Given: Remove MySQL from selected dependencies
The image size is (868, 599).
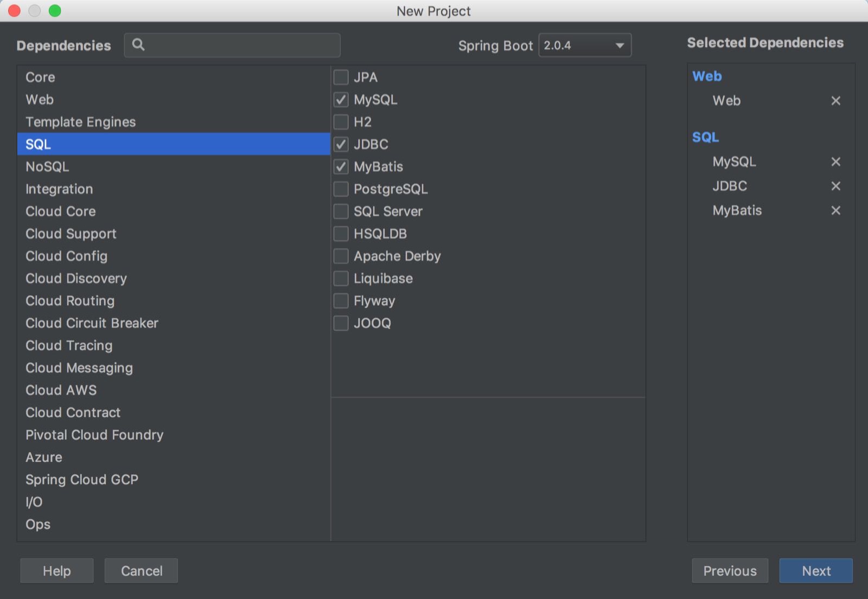Looking at the screenshot, I should coord(835,162).
